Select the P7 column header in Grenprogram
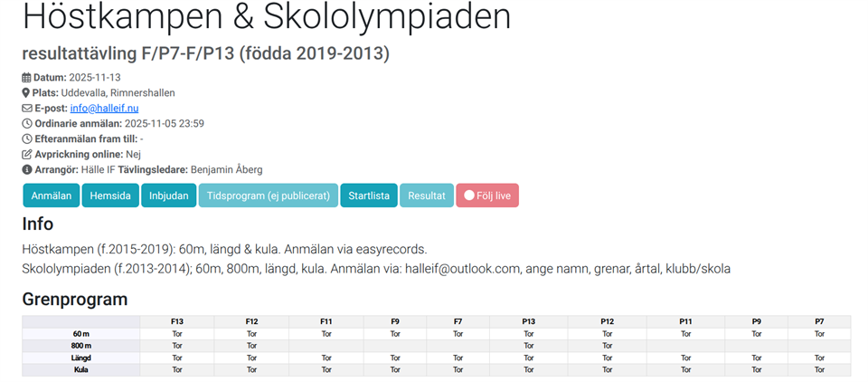Screen dimensions: 868x382 point(819,321)
